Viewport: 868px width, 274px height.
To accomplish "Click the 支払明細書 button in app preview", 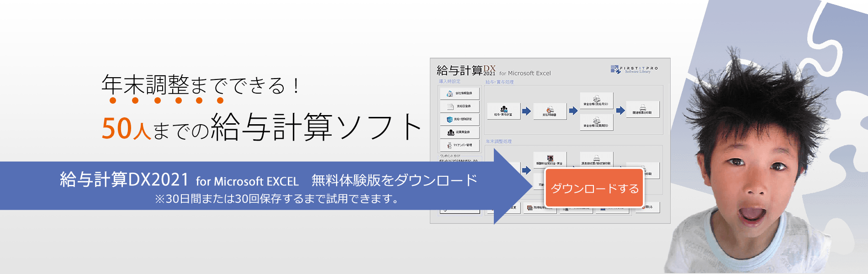I will click(550, 111).
